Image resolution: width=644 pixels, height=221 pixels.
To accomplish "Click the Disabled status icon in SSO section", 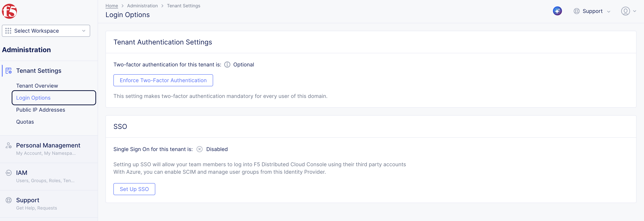I will tap(199, 149).
